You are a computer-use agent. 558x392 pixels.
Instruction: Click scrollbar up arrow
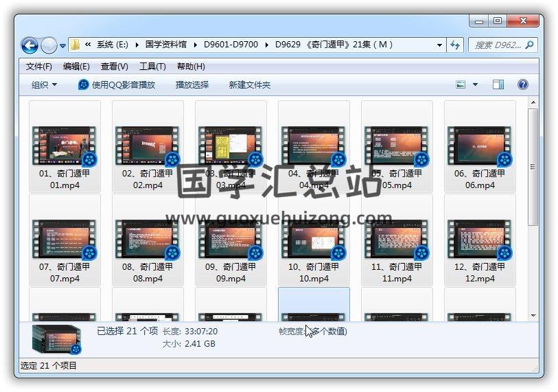[533, 102]
